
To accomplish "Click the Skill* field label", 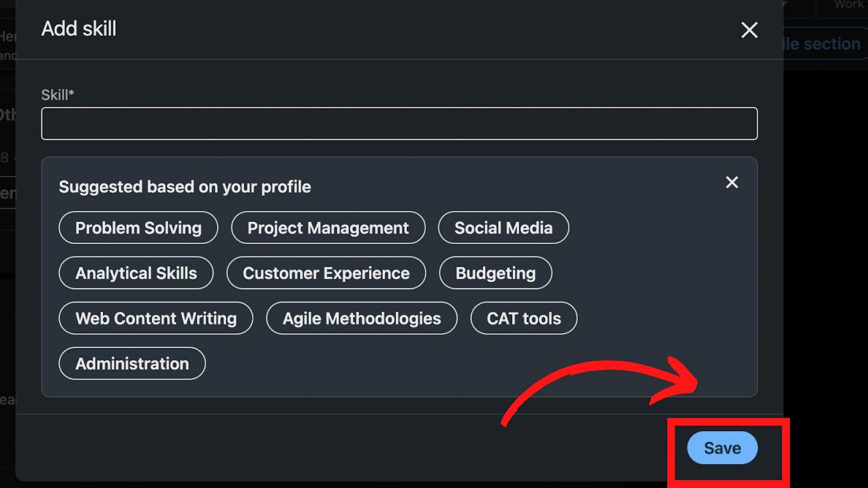I will pyautogui.click(x=58, y=95).
